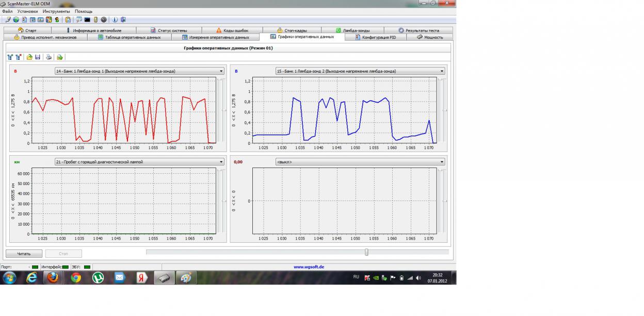Image resolution: width=644 pixels, height=316 pixels.
Task: Switch to the 'Коды ошибок' tab
Action: click(x=232, y=30)
